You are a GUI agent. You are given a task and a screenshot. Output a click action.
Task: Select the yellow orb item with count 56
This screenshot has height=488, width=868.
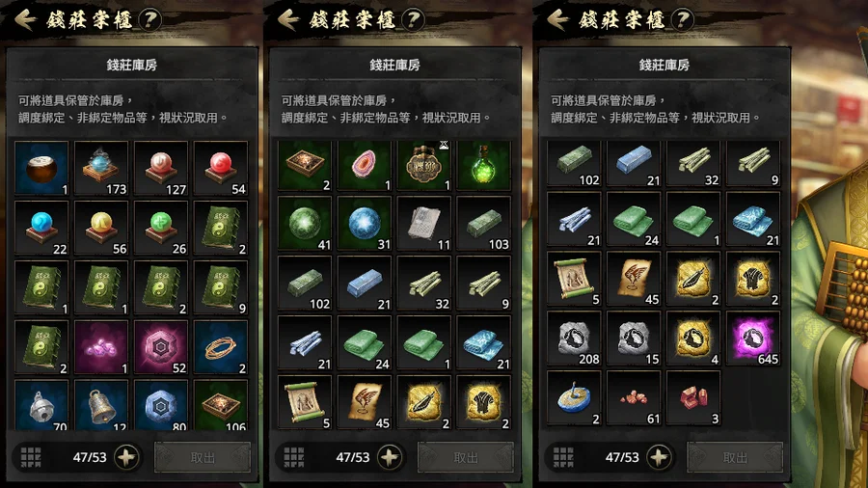(x=100, y=228)
